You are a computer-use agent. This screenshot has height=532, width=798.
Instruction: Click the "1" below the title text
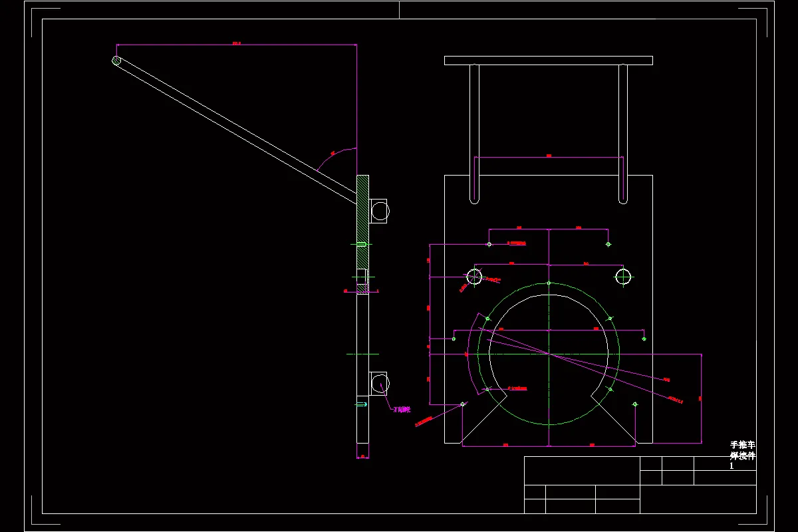732,466
